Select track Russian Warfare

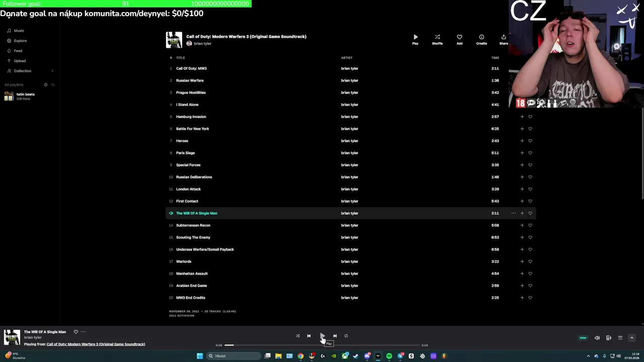click(x=190, y=80)
